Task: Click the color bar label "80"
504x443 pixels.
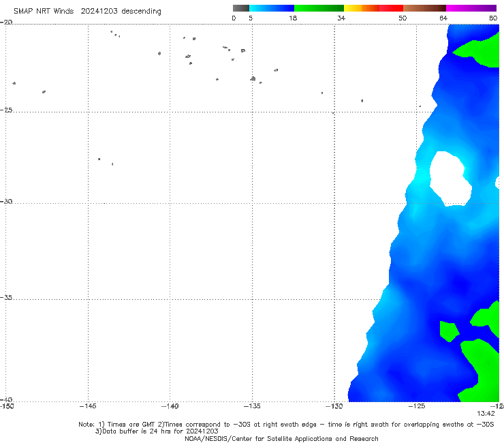Action: pos(493,18)
